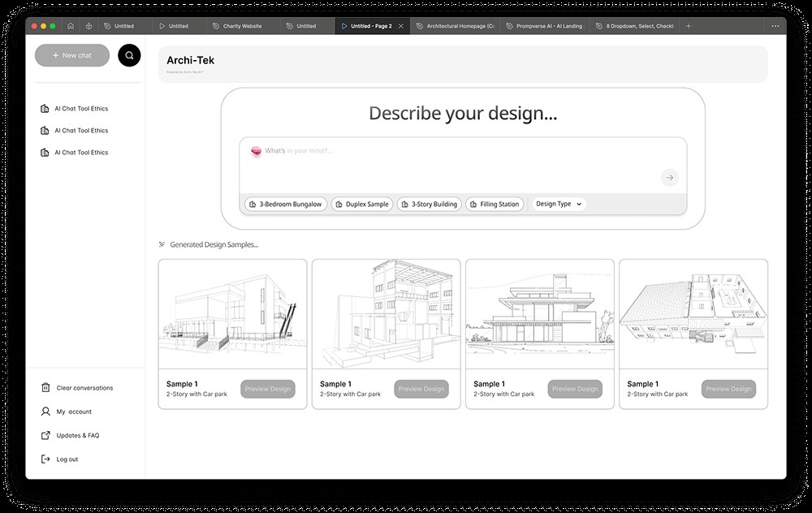Start a New chat
Image resolution: width=812 pixels, height=513 pixels.
pyautogui.click(x=72, y=55)
